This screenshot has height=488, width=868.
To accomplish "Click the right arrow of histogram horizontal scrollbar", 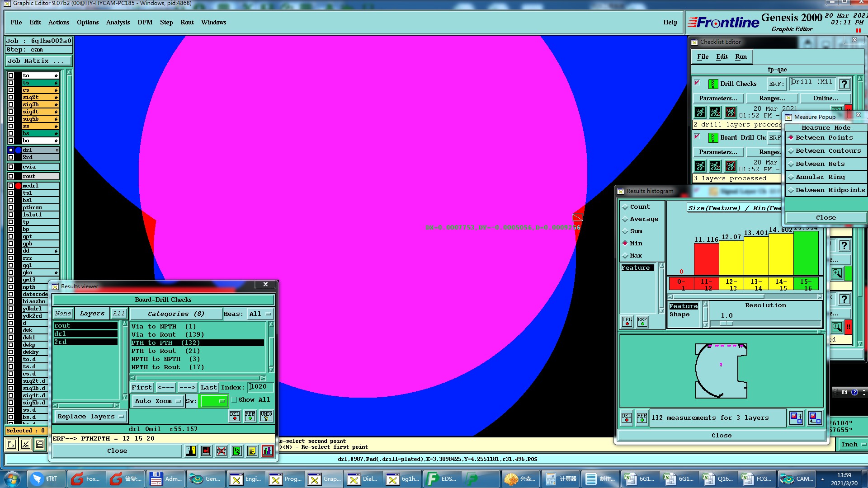I will [820, 297].
